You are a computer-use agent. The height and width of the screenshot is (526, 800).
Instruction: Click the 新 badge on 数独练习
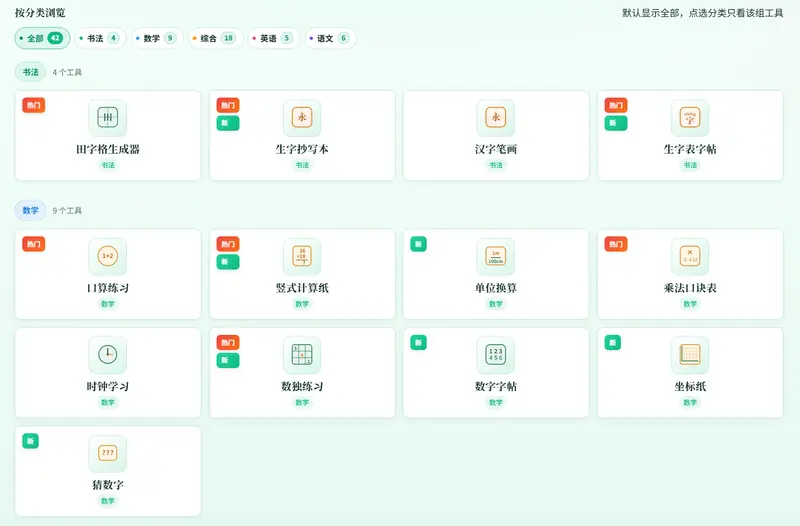click(228, 360)
